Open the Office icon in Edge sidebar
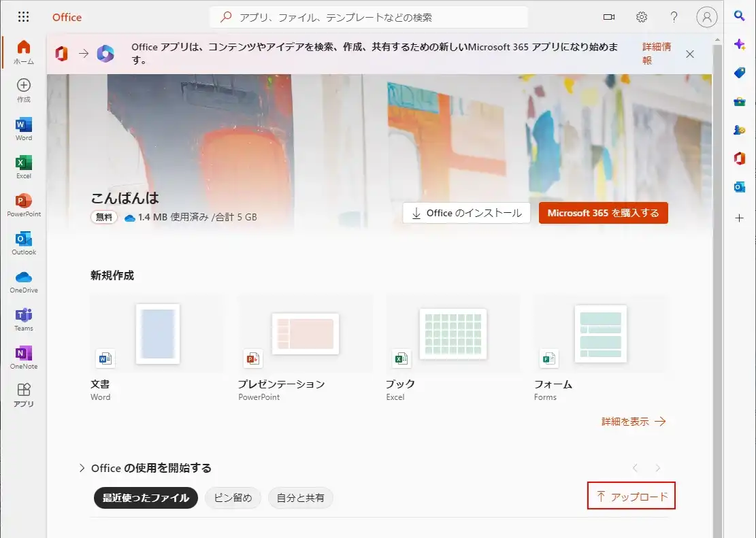 (739, 158)
